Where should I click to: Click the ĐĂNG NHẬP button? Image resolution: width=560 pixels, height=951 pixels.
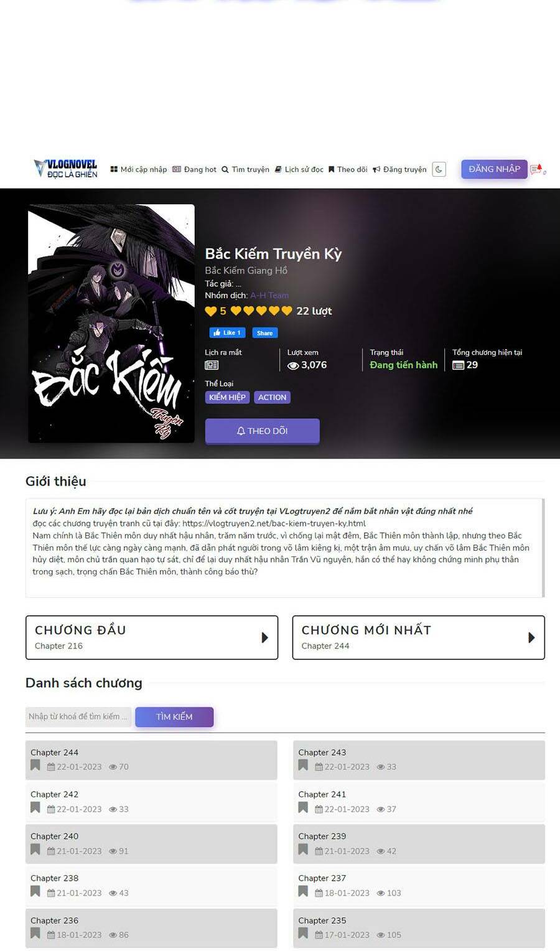pyautogui.click(x=495, y=169)
